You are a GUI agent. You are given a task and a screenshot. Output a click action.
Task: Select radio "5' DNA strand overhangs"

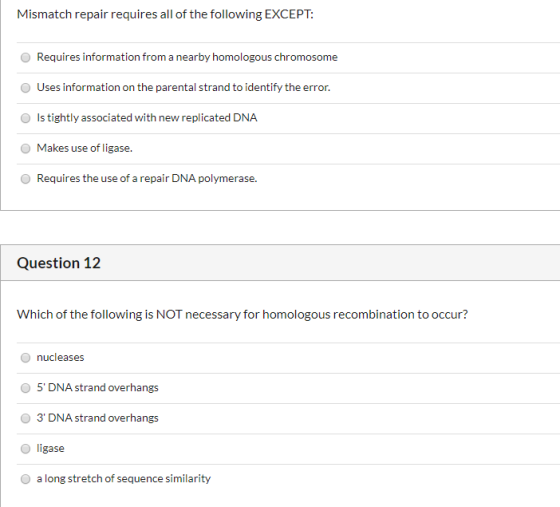click(x=25, y=388)
